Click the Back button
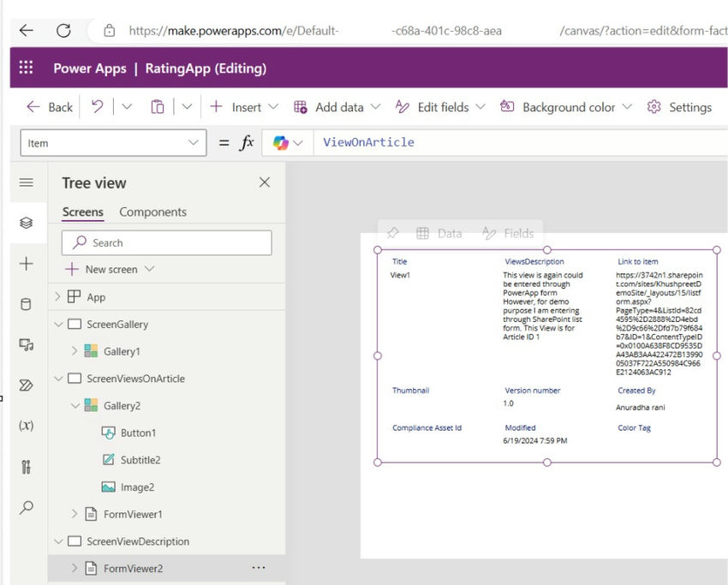The height and width of the screenshot is (585, 728). (50, 107)
